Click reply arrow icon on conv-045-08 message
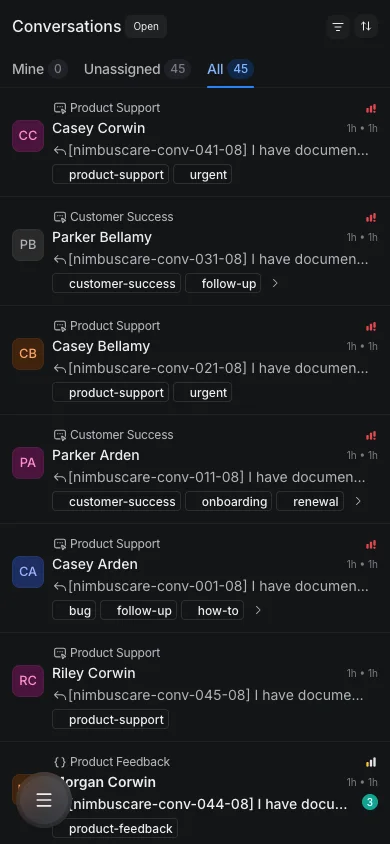Screen dimensions: 390x844 [x=60, y=696]
